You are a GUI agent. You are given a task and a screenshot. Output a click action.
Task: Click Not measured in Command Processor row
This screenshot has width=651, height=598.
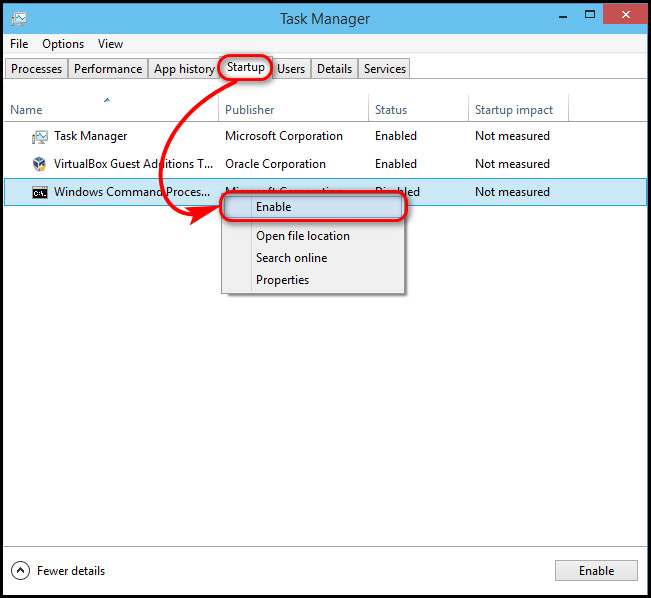click(512, 192)
